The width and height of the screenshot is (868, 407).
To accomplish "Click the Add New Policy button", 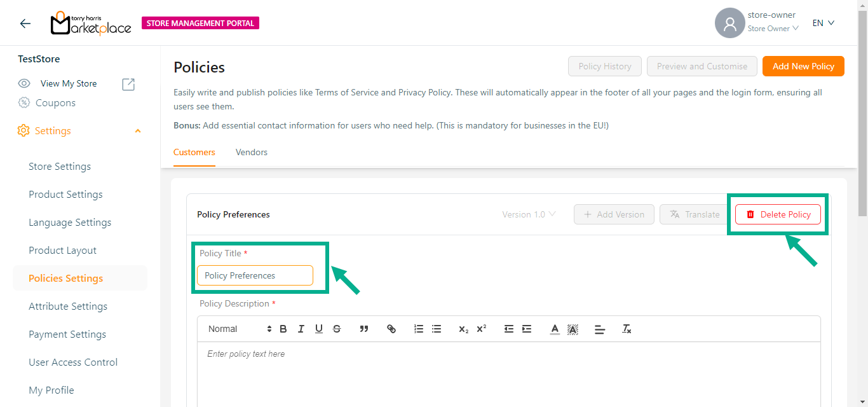I will tap(803, 66).
